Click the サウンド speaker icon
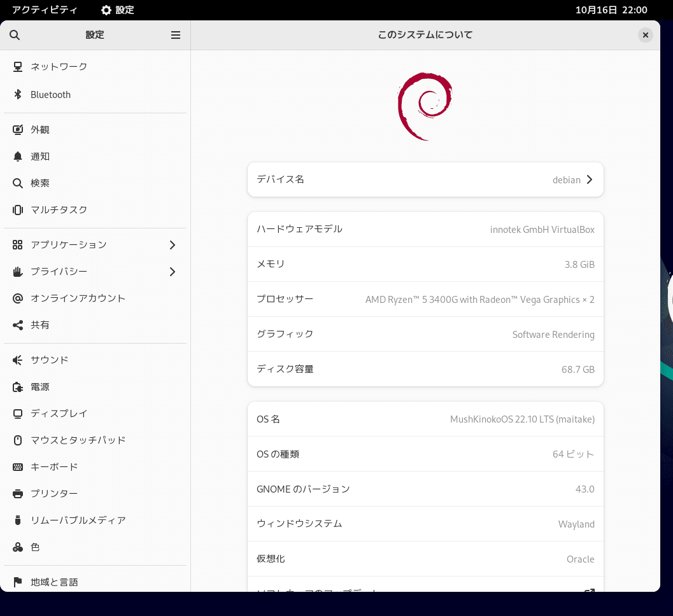The width and height of the screenshot is (673, 616). coord(18,360)
